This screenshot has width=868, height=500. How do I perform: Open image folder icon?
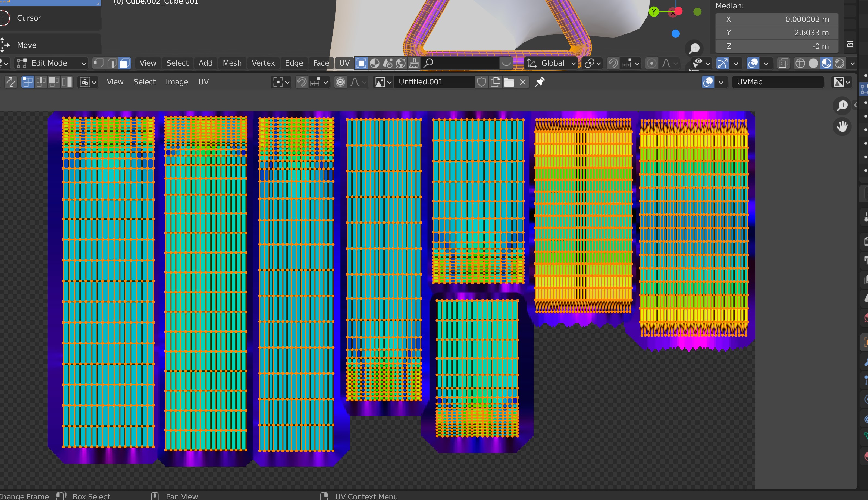coord(509,82)
